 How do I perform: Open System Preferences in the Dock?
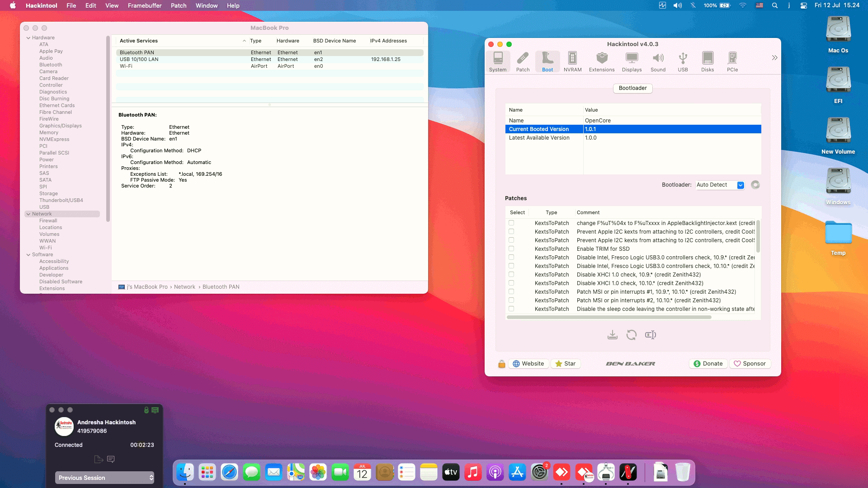[539, 473]
